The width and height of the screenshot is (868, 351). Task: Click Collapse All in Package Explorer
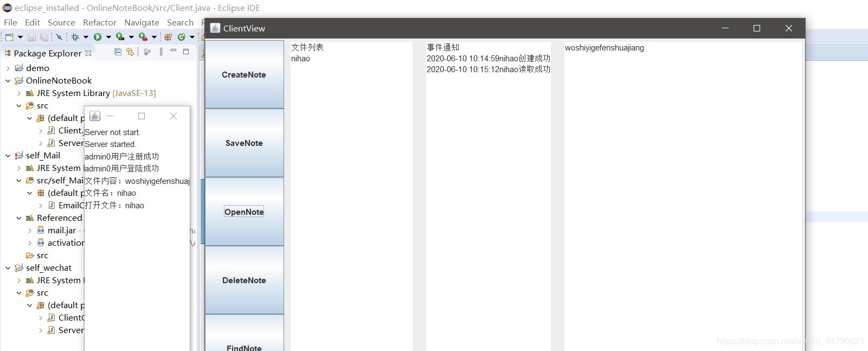(x=118, y=52)
